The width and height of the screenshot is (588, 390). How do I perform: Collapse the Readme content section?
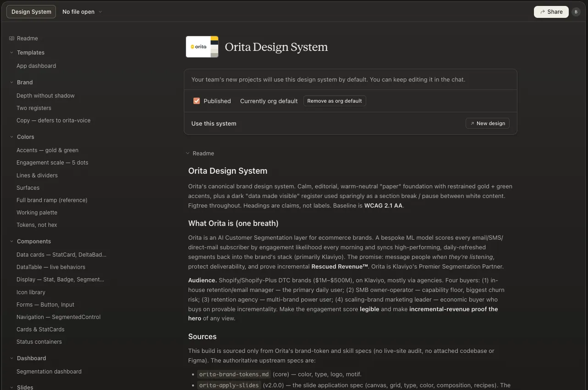[187, 154]
